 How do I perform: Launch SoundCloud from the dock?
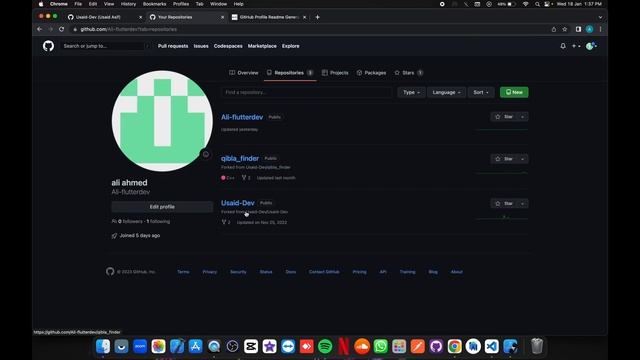[x=362, y=346]
